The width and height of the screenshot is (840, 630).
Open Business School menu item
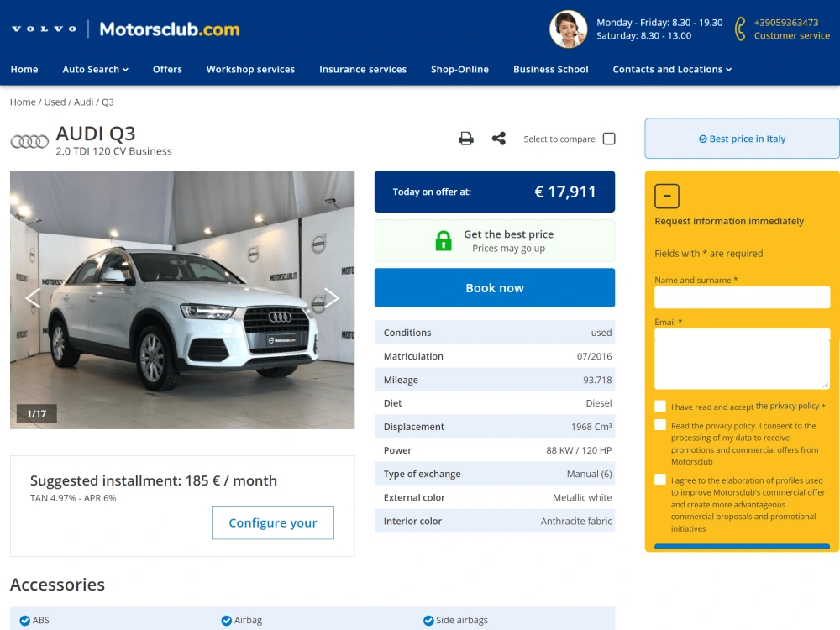551,69
